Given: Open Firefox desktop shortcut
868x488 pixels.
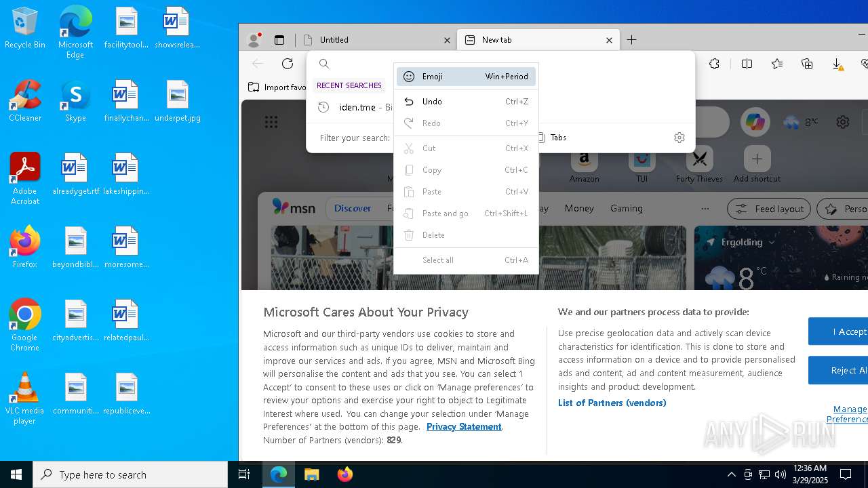Looking at the screenshot, I should [x=24, y=247].
